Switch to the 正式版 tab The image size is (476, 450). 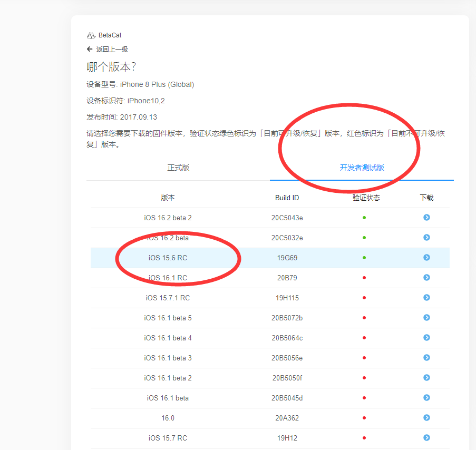click(x=178, y=168)
